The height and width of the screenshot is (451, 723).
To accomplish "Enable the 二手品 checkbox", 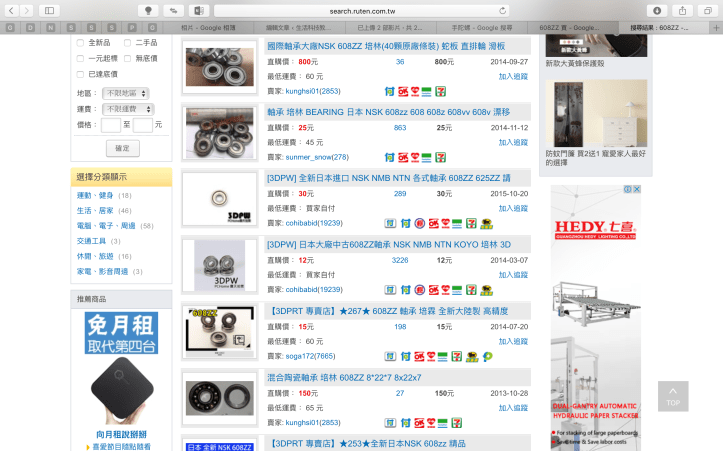I will point(127,43).
